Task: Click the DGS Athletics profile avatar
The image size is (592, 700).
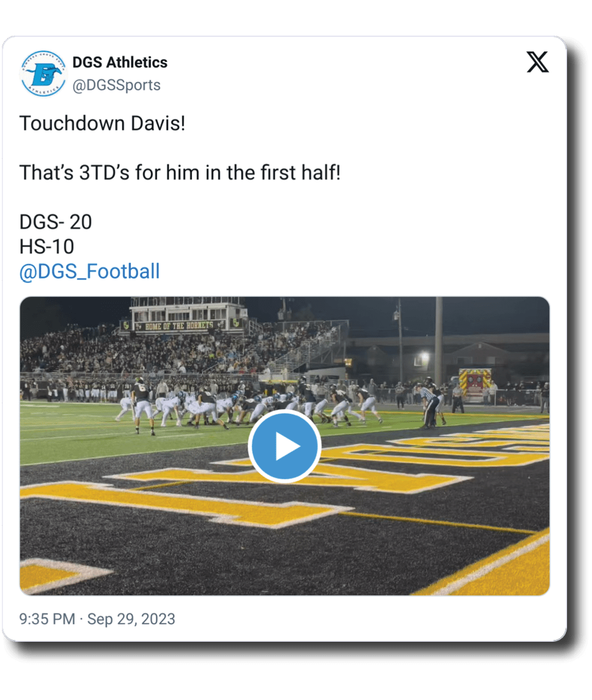Action: (x=43, y=73)
